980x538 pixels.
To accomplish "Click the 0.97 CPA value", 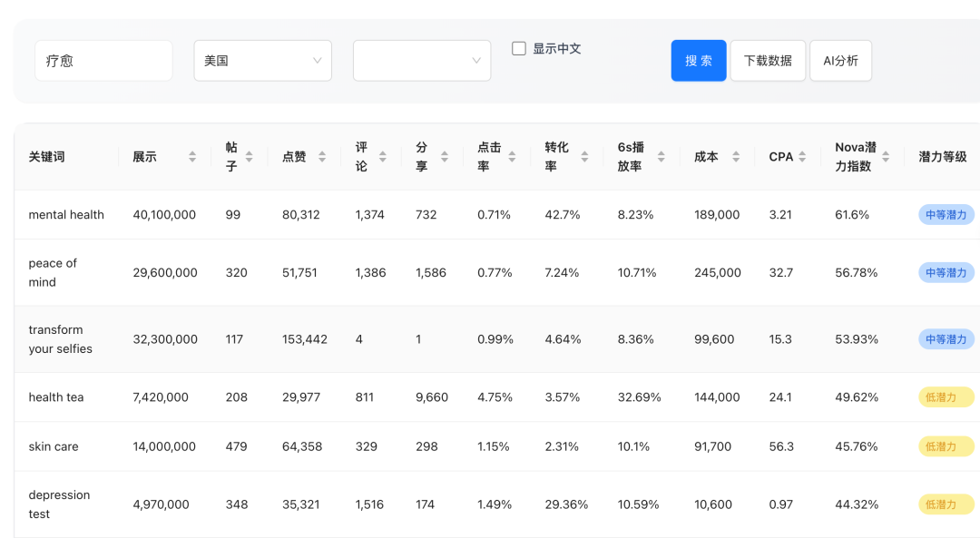I will click(x=780, y=504).
